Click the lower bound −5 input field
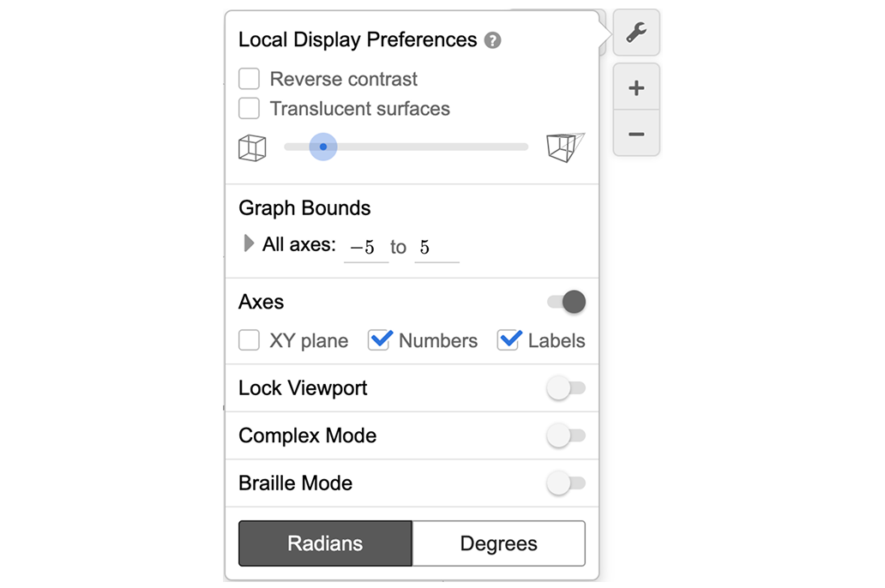Screen dimensions: 885x588 pyautogui.click(x=366, y=248)
